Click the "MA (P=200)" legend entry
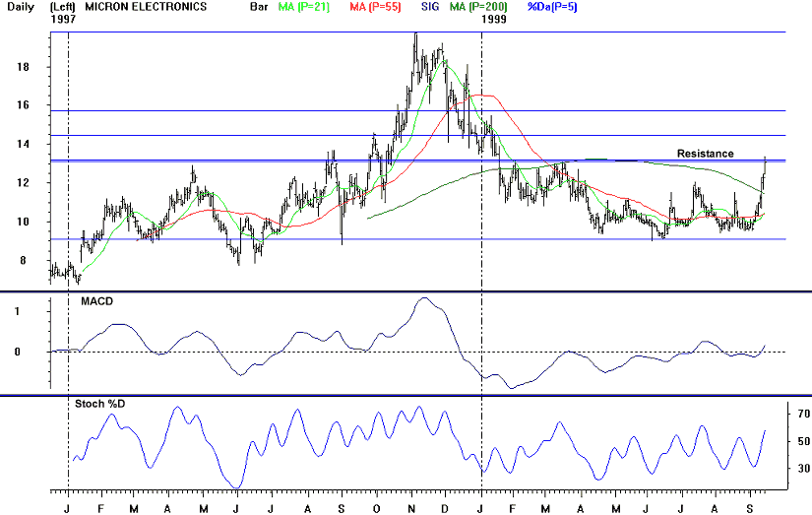Viewport: 812px width, 515px height. tap(478, 7)
